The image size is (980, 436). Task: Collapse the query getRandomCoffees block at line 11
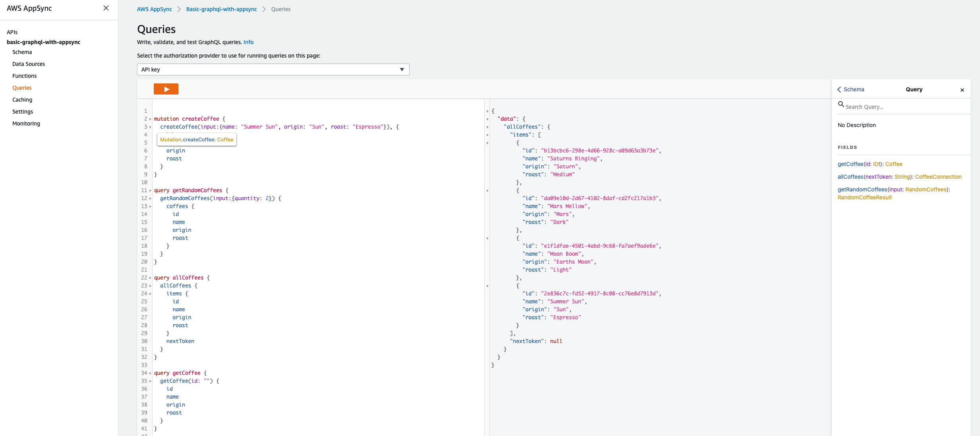click(x=150, y=191)
